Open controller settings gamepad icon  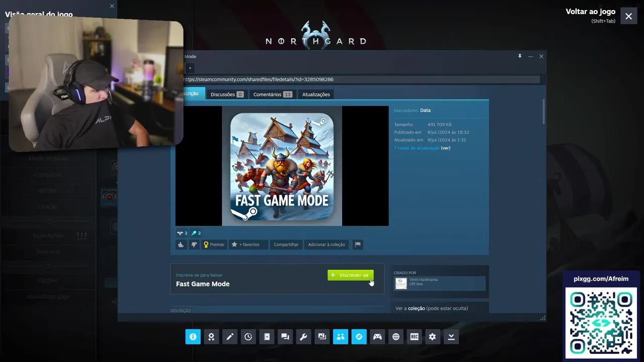[x=377, y=337]
